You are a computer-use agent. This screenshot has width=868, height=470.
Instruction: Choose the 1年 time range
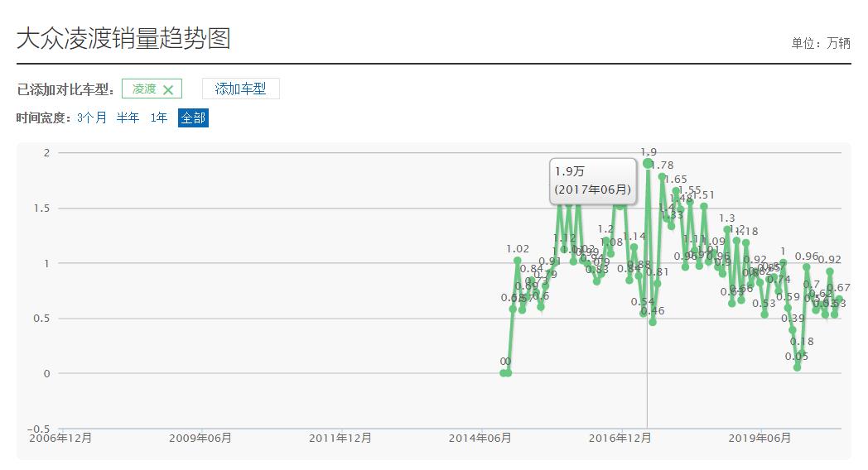coord(159,117)
